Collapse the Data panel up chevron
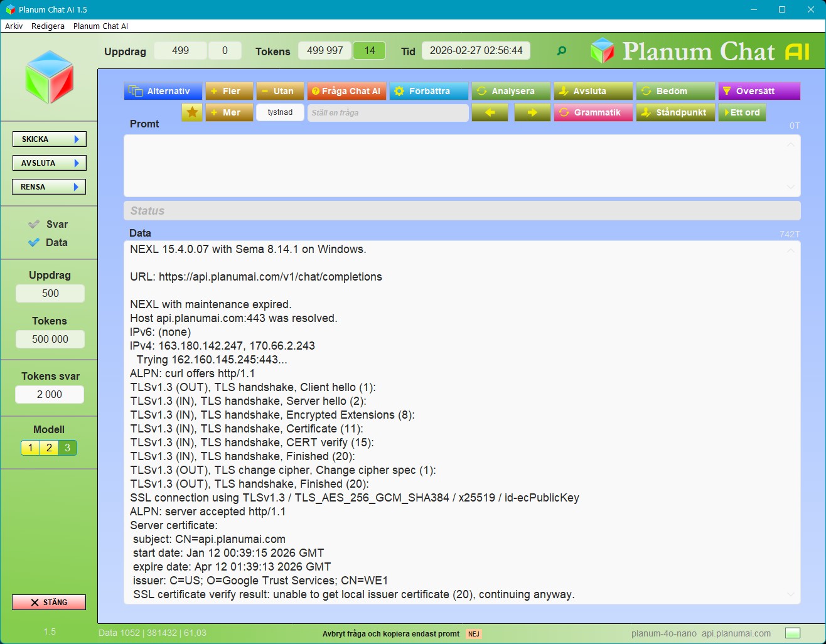Image resolution: width=826 pixels, height=644 pixels. pos(790,250)
